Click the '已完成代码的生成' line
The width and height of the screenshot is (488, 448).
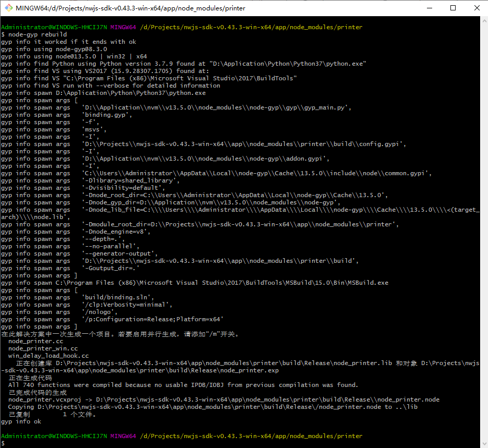click(38, 393)
